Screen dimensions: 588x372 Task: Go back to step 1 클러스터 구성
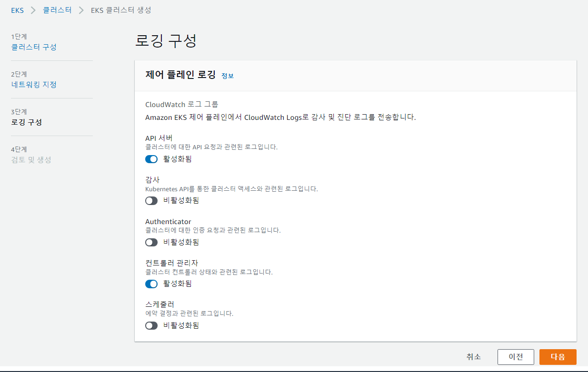point(34,47)
